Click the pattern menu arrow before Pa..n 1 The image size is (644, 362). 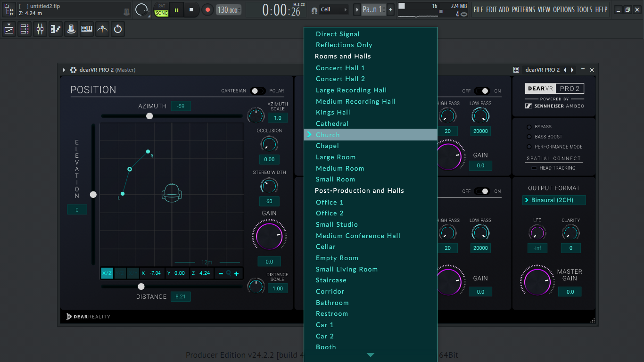pos(357,10)
